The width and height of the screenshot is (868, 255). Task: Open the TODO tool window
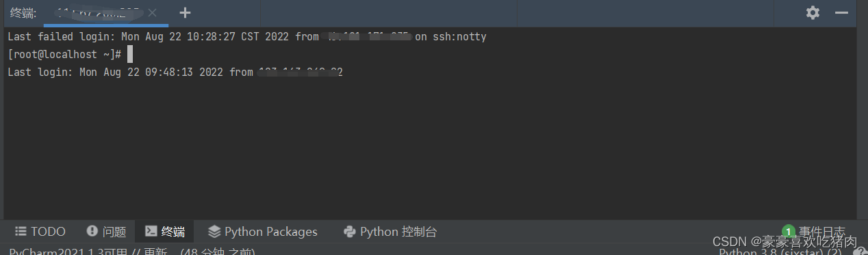(40, 232)
